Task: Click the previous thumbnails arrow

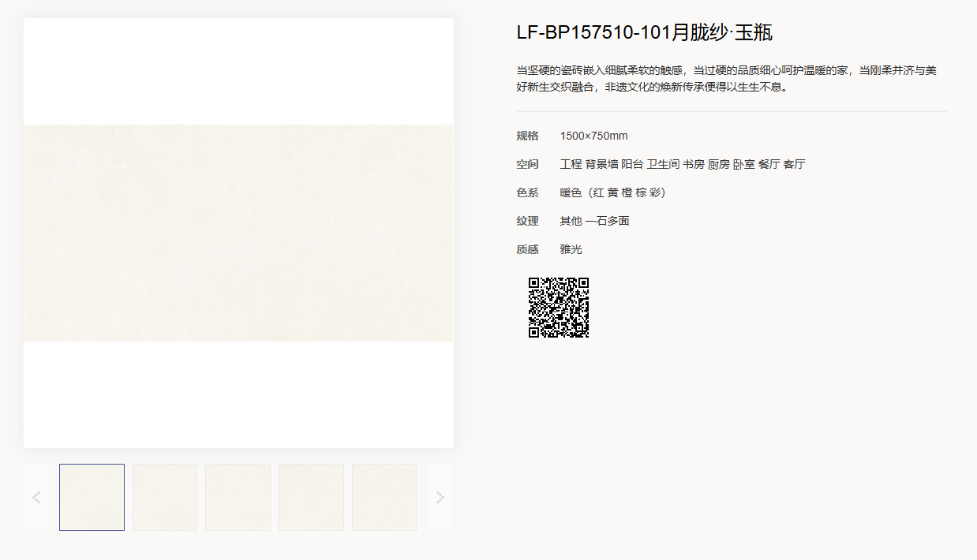Action: click(36, 497)
